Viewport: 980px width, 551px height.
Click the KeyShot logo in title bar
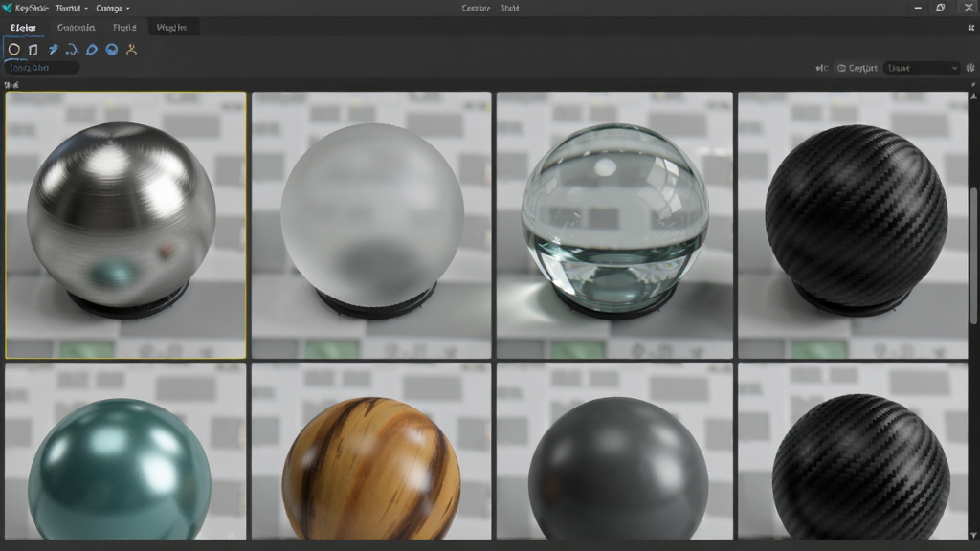click(7, 8)
